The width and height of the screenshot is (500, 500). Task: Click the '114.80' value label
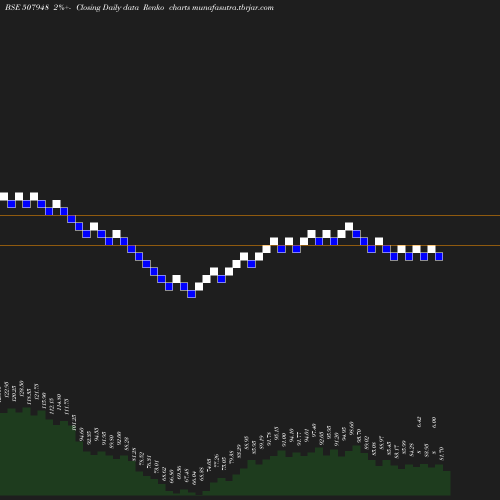(59, 402)
